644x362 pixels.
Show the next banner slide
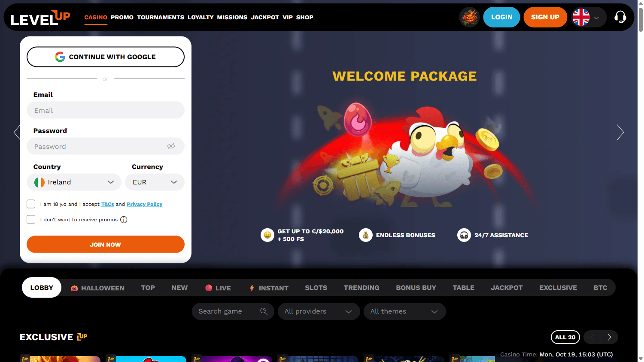coord(620,132)
